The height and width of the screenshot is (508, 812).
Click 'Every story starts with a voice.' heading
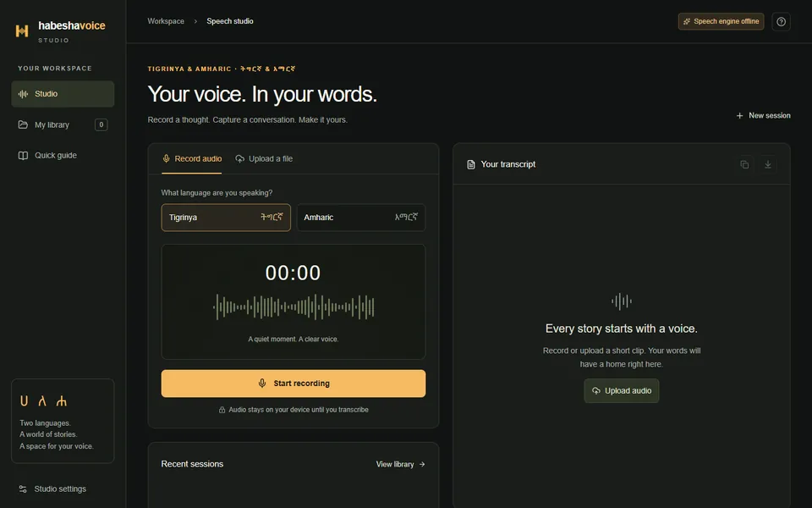(x=622, y=329)
